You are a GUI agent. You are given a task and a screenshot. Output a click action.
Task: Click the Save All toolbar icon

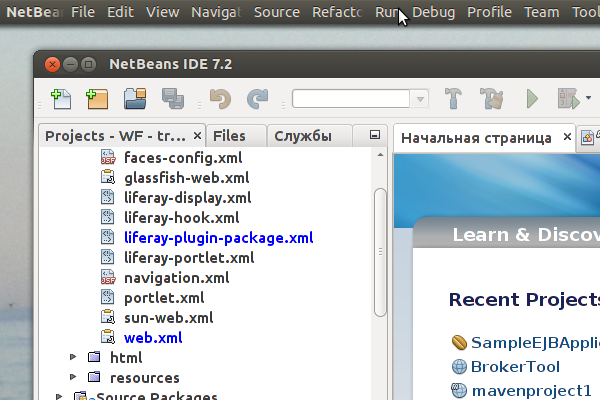tap(173, 99)
